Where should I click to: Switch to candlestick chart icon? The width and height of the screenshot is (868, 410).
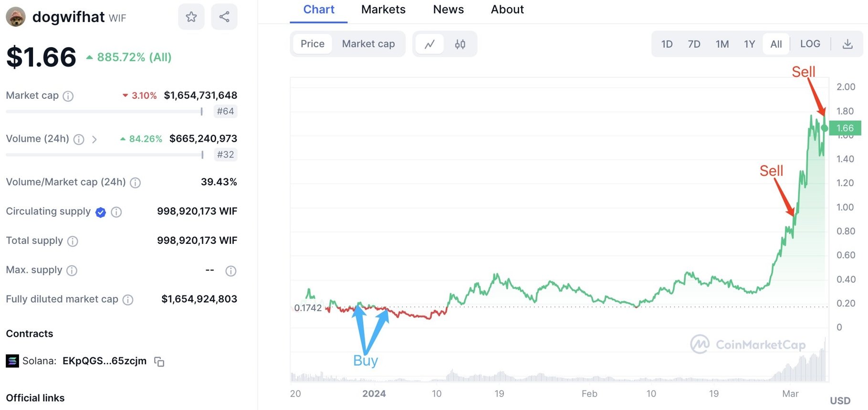click(x=460, y=44)
